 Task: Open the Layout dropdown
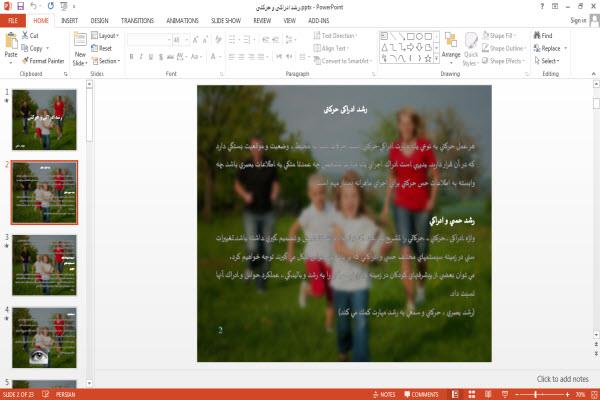(105, 36)
